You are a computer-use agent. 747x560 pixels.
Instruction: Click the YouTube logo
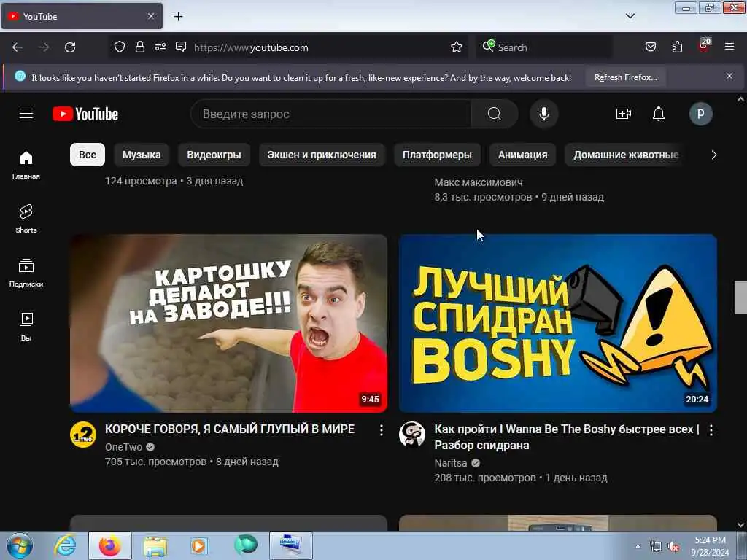[x=85, y=114]
